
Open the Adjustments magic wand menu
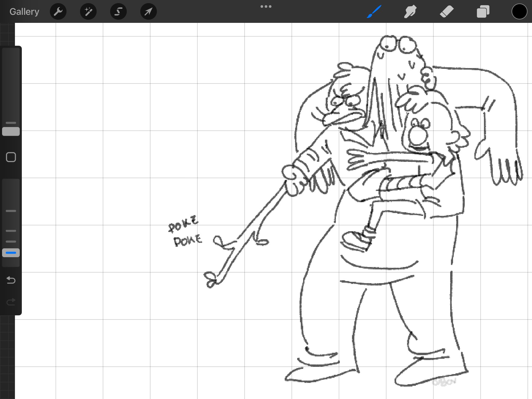click(88, 12)
